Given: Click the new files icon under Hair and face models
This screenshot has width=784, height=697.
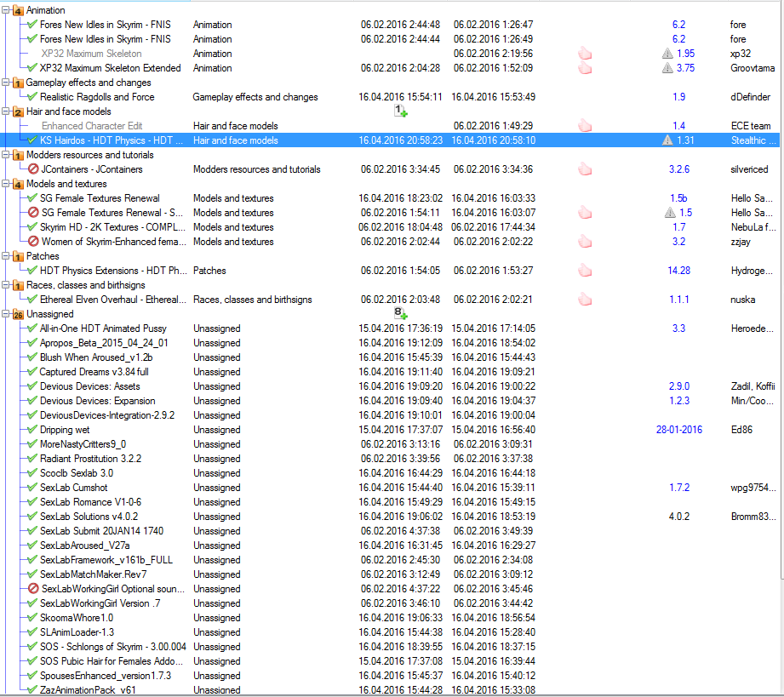Looking at the screenshot, I should click(x=400, y=111).
